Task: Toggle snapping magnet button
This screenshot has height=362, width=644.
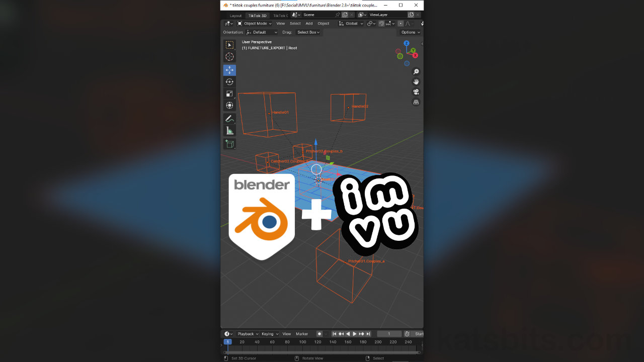Action: [381, 24]
